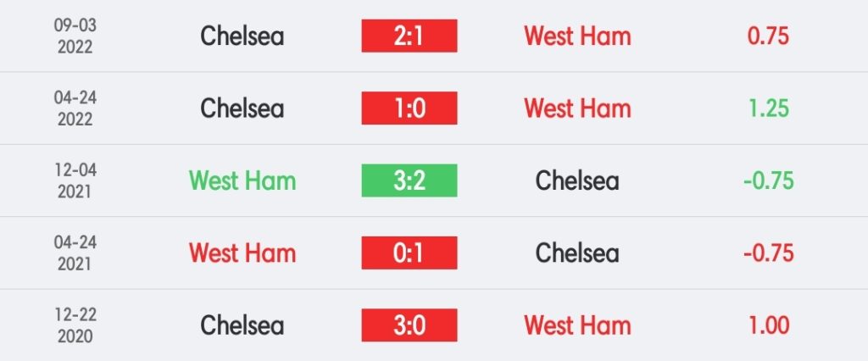Select red West Ham in 04-24 2021 row

(x=242, y=253)
